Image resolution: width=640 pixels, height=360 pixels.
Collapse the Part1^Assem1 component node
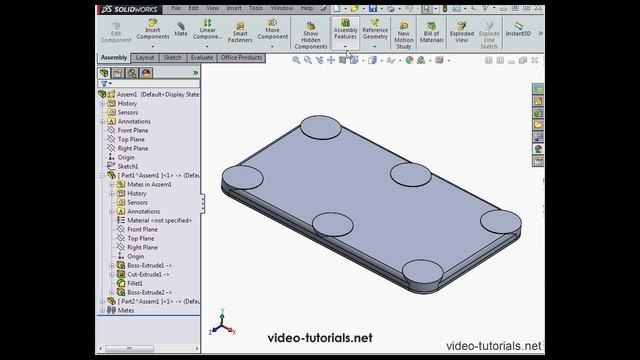(102, 176)
